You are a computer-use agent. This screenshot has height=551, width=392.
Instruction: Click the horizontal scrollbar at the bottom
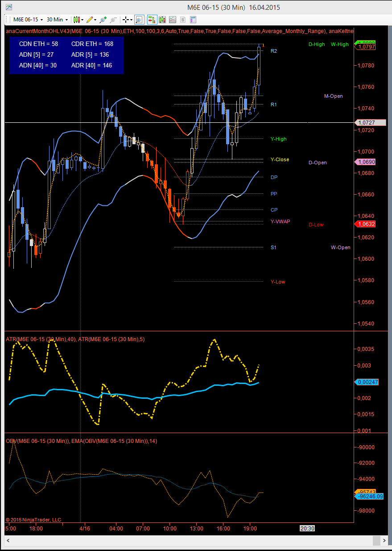[195, 541]
